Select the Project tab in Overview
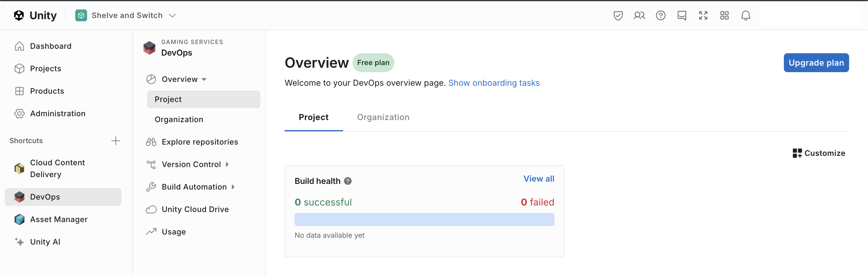Viewport: 868px width, 275px height. (x=313, y=117)
